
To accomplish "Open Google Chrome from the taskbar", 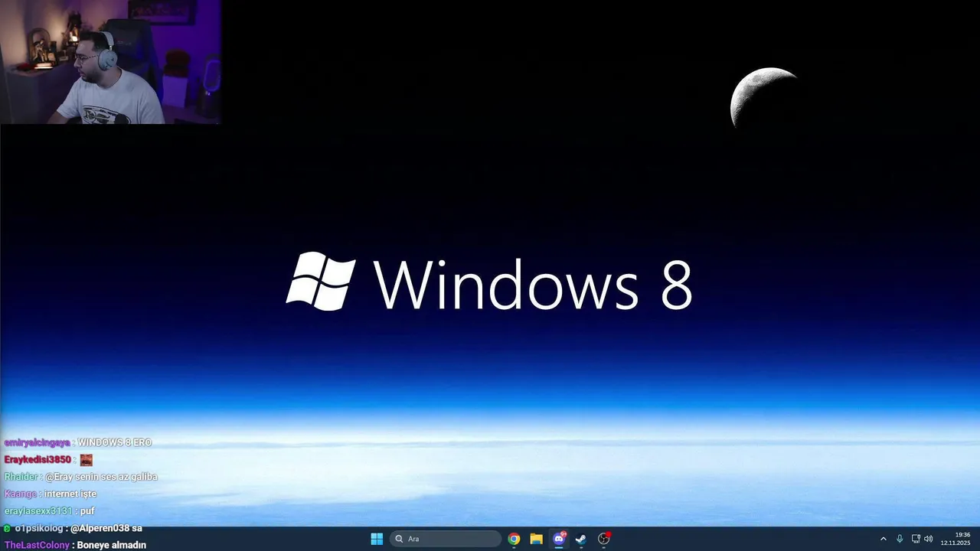I will click(x=514, y=539).
